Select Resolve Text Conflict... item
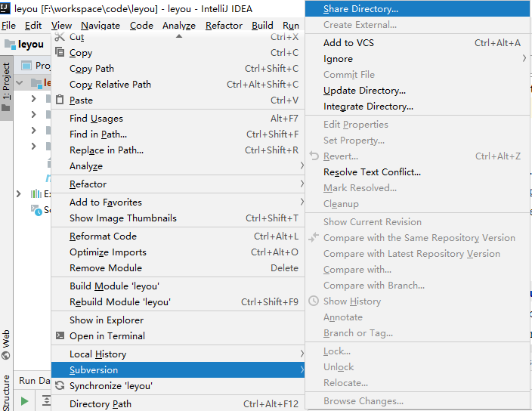The width and height of the screenshot is (532, 411). click(372, 172)
